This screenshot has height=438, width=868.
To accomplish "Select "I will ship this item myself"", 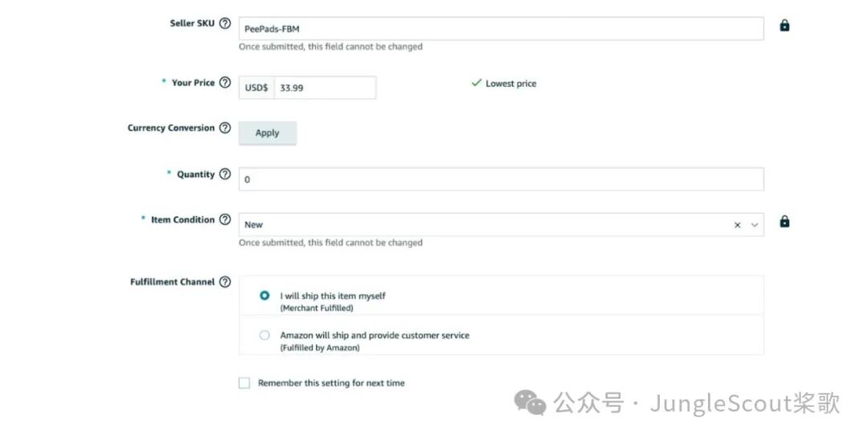I will point(264,296).
